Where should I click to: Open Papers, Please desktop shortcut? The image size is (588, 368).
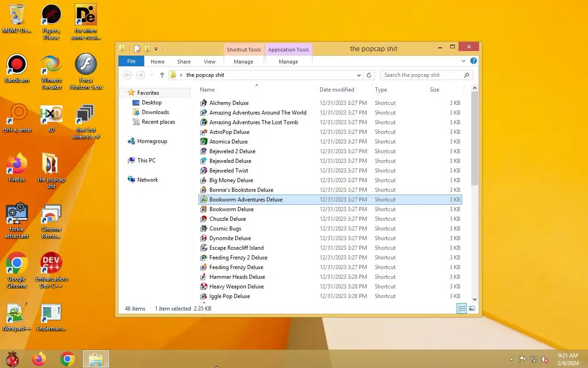(51, 22)
